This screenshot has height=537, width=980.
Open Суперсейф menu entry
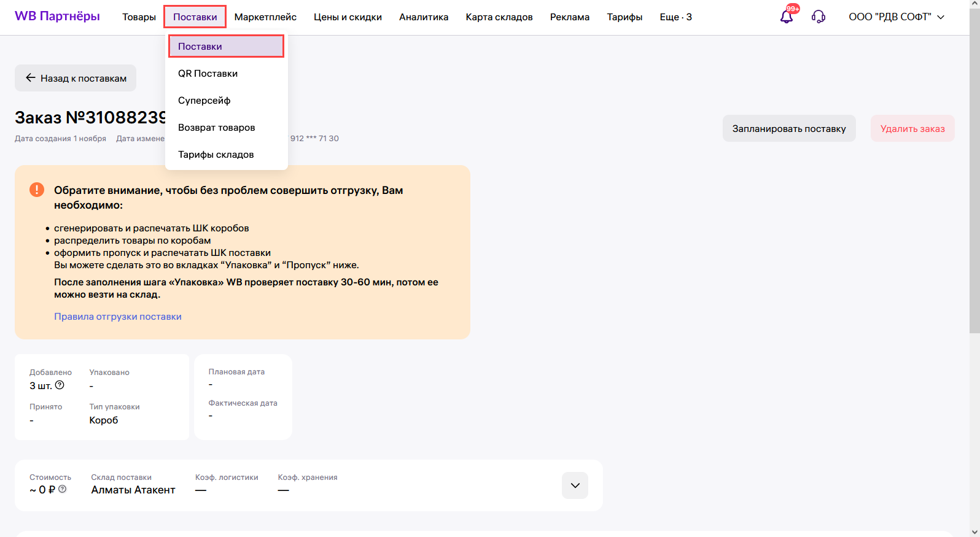click(x=204, y=101)
